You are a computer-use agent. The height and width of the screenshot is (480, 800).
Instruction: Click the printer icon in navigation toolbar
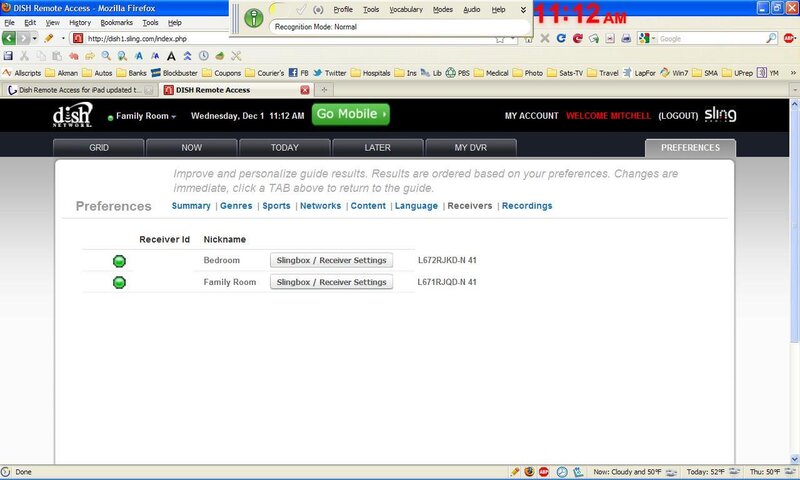(626, 38)
